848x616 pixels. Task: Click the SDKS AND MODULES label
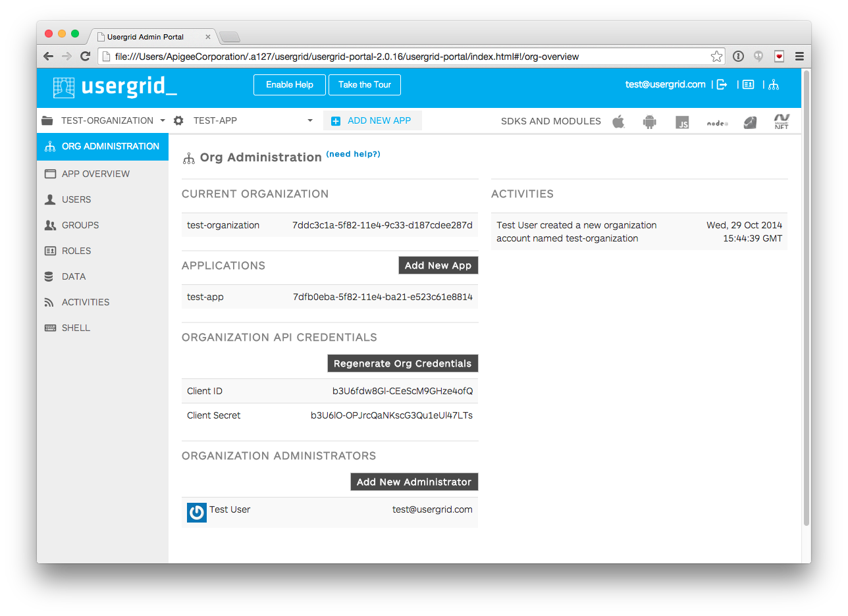551,121
